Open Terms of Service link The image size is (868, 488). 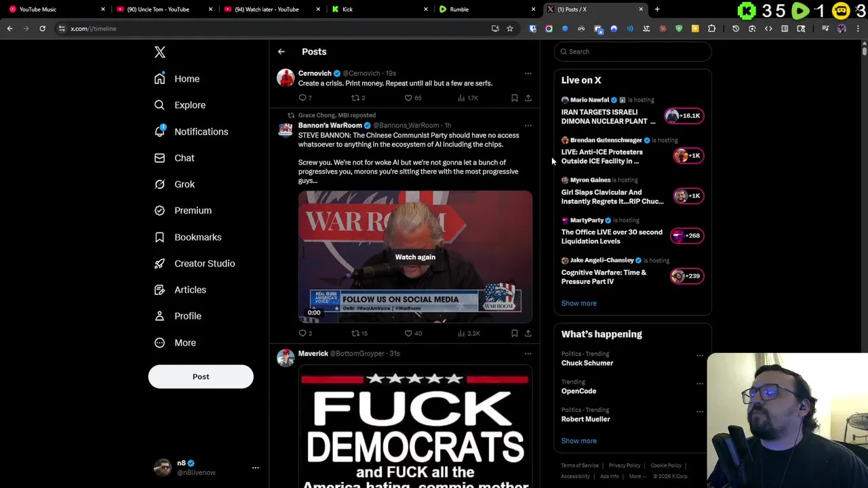580,466
